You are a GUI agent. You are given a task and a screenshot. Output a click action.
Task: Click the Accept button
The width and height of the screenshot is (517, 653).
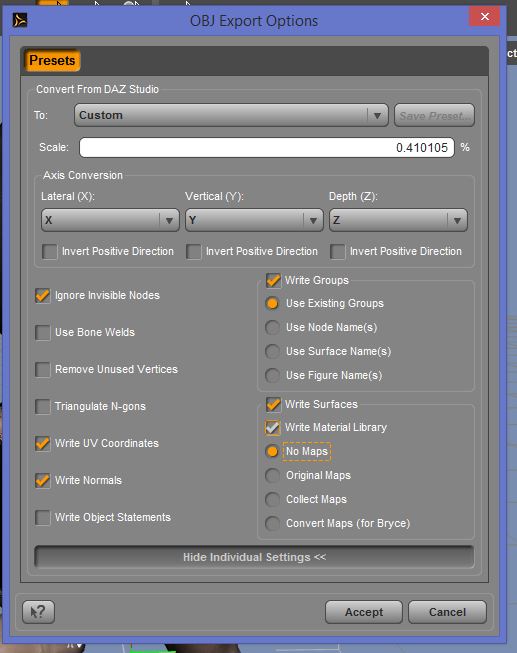(x=364, y=612)
